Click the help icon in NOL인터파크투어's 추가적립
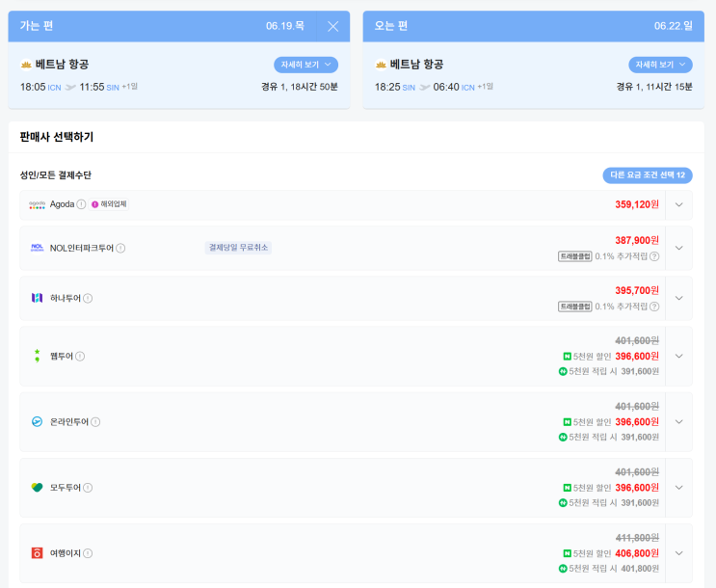 pos(654,256)
